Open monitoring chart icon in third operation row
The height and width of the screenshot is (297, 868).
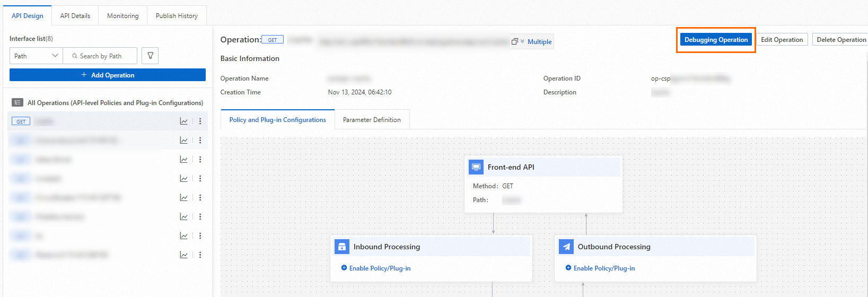point(183,160)
